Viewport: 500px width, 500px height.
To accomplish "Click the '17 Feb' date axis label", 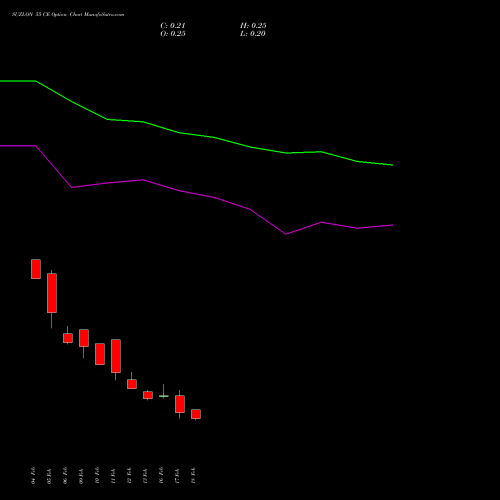I will click(x=177, y=475).
